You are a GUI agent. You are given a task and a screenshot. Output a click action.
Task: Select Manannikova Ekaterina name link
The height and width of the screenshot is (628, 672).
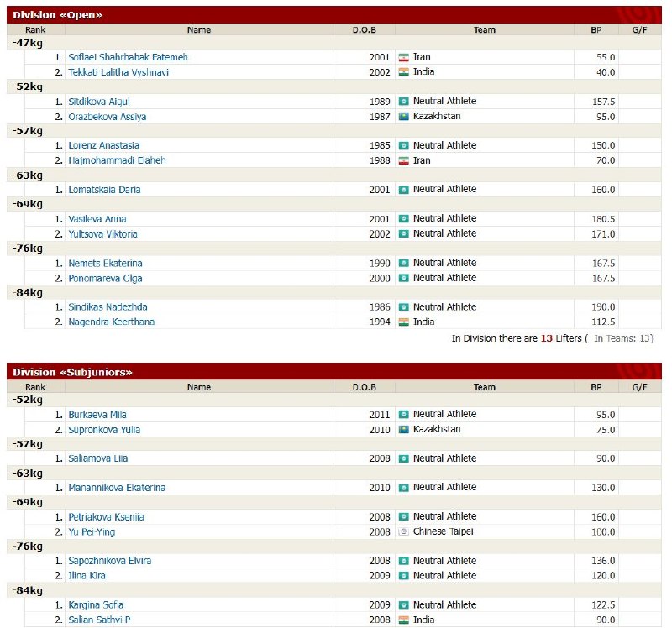pyautogui.click(x=117, y=488)
